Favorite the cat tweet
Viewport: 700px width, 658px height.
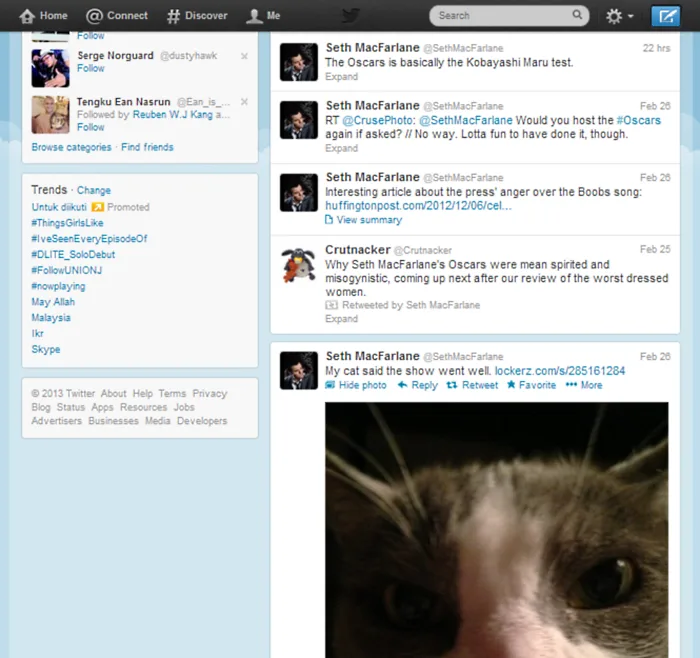tap(532, 385)
